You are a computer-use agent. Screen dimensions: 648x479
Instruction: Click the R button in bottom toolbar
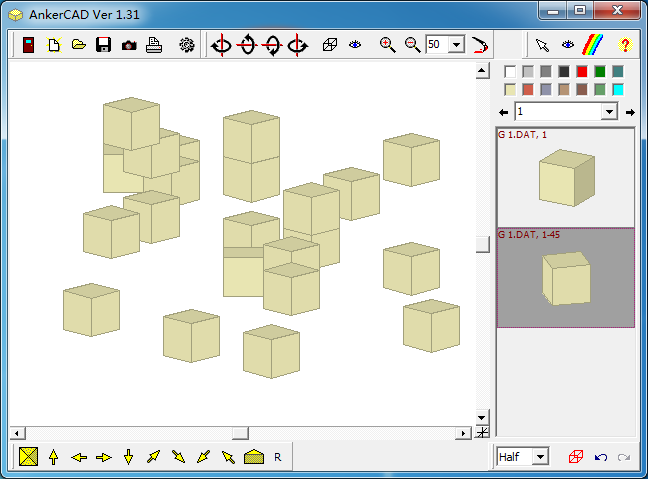pyautogui.click(x=278, y=457)
